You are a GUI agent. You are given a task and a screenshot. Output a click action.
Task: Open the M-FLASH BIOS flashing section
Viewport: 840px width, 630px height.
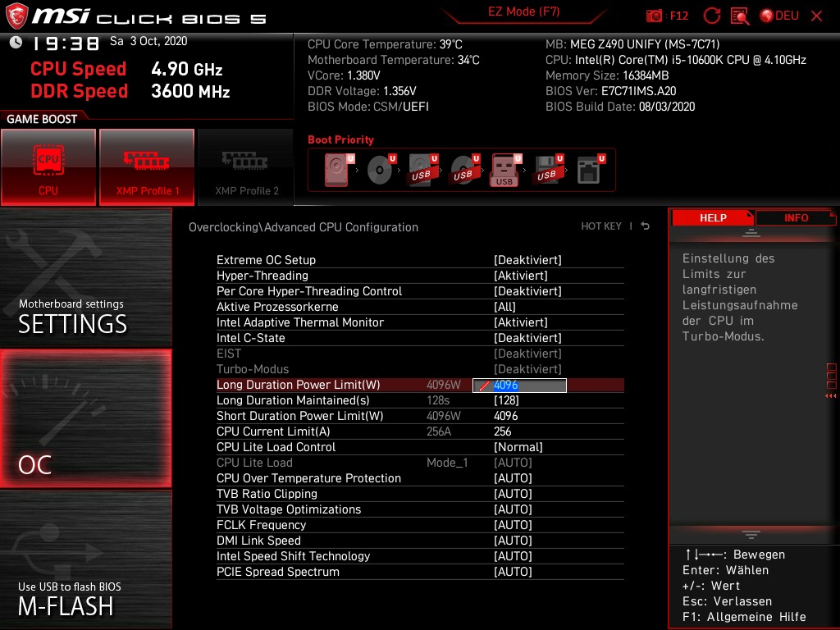click(86, 559)
